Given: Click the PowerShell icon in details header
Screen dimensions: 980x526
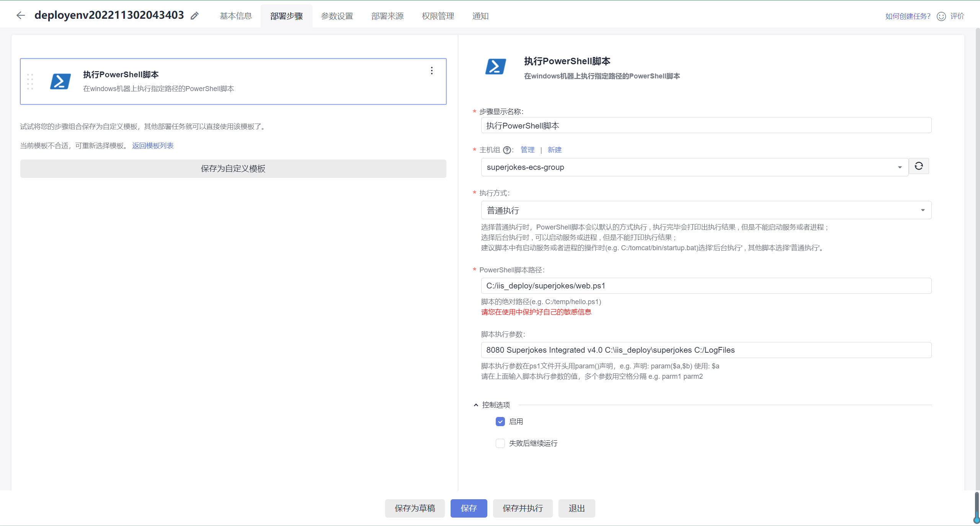Looking at the screenshot, I should [496, 67].
